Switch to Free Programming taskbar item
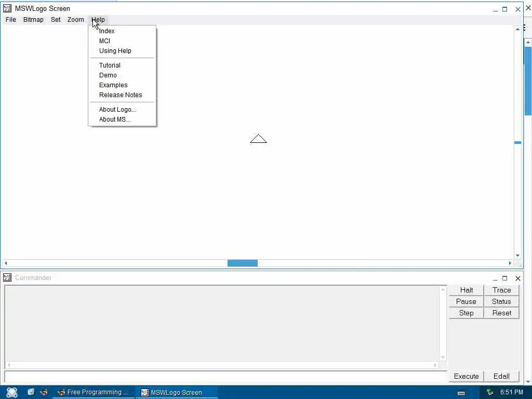 click(x=93, y=392)
